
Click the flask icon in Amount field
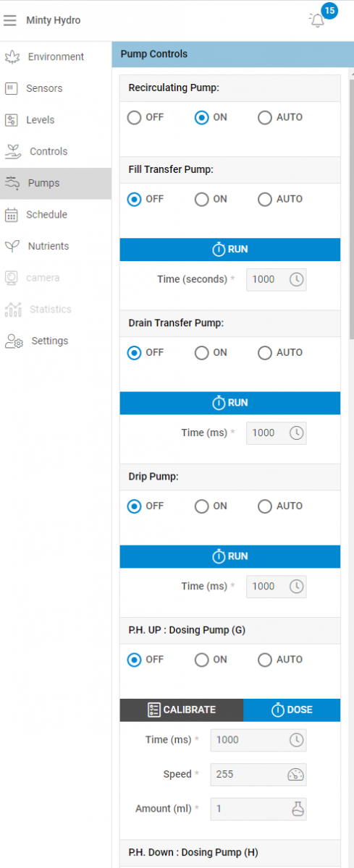pos(297,809)
